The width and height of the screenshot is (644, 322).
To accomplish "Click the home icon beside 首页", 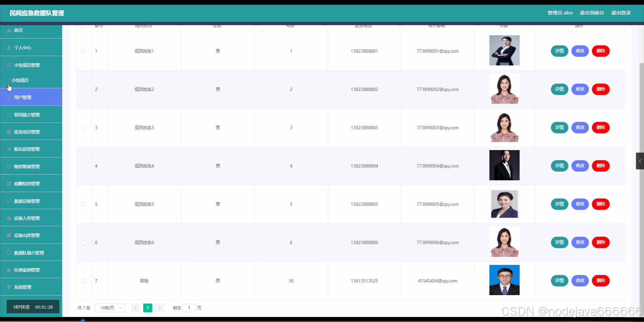I will pyautogui.click(x=9, y=31).
